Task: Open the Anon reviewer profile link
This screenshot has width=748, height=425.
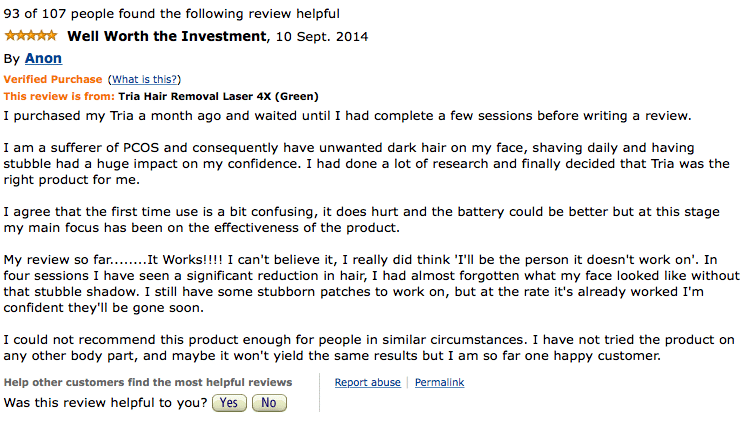Action: click(43, 59)
